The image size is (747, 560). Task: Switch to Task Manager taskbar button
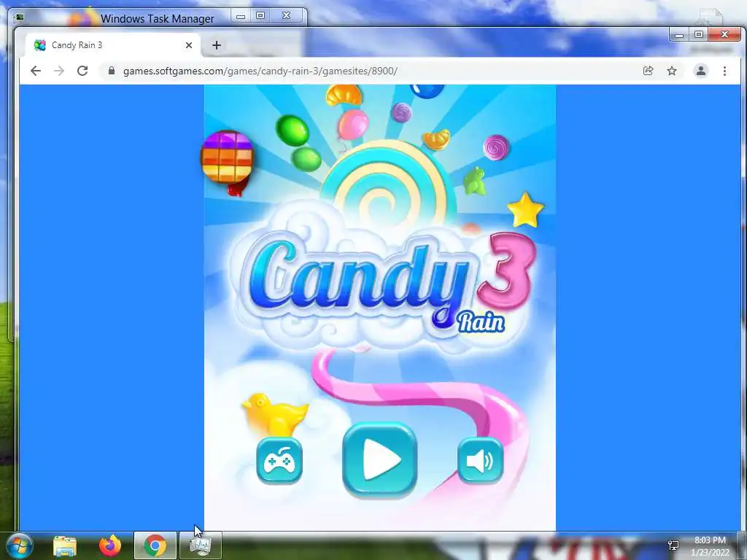point(201,545)
